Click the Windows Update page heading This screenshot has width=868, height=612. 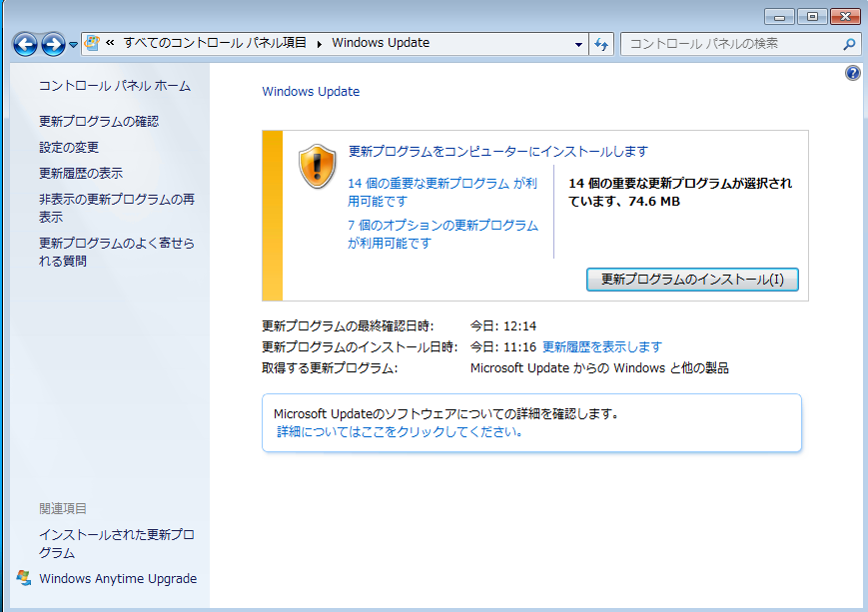coord(311,91)
